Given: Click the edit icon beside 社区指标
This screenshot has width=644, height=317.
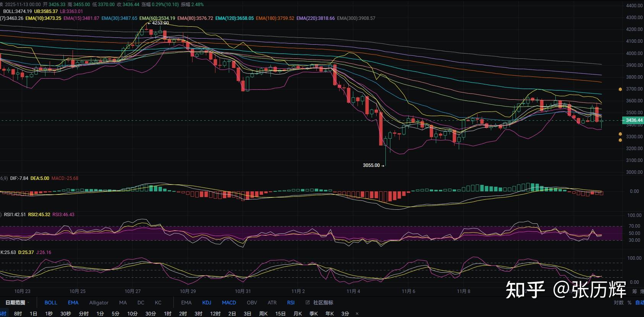Looking at the screenshot, I should (x=307, y=302).
